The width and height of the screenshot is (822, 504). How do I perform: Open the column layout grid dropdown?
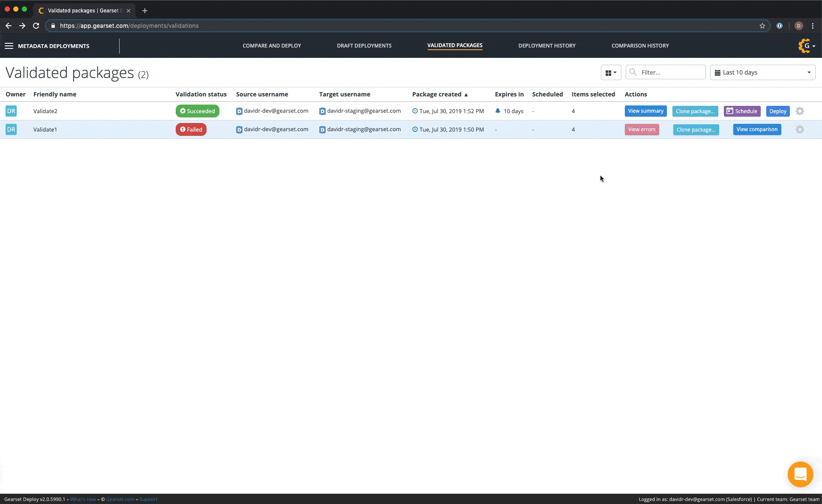pos(611,72)
